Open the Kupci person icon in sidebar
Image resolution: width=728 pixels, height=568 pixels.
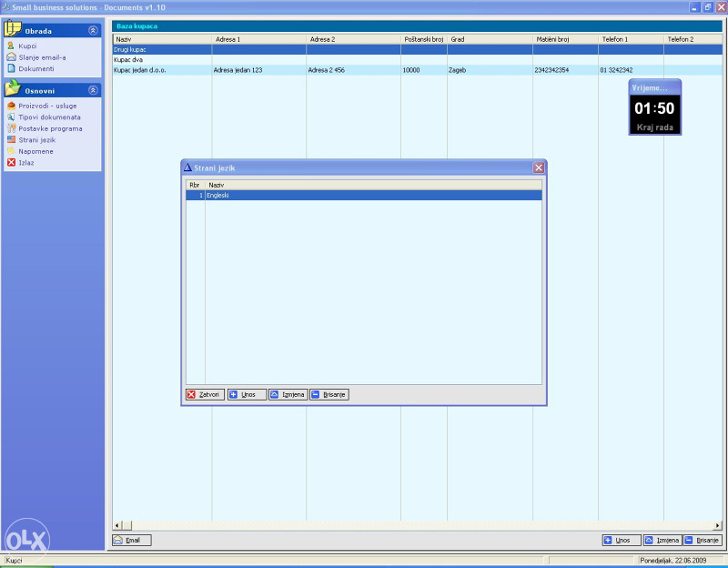coord(11,46)
